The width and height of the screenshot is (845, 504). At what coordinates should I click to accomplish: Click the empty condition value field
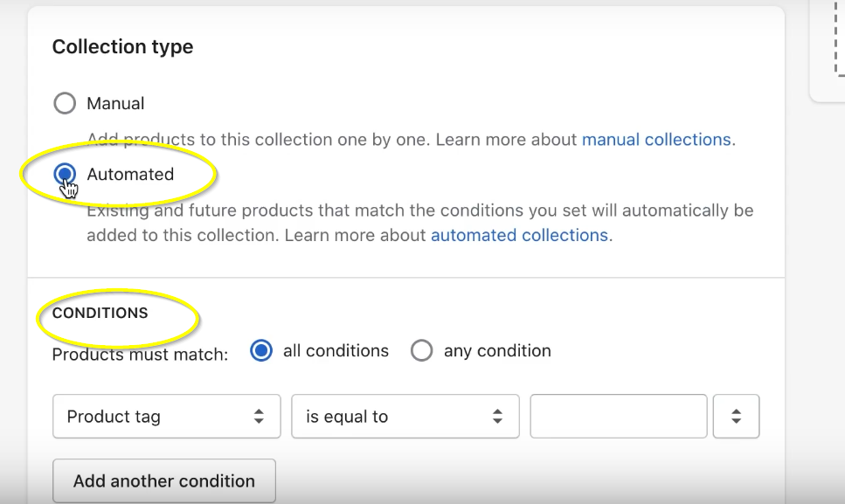[x=618, y=417]
